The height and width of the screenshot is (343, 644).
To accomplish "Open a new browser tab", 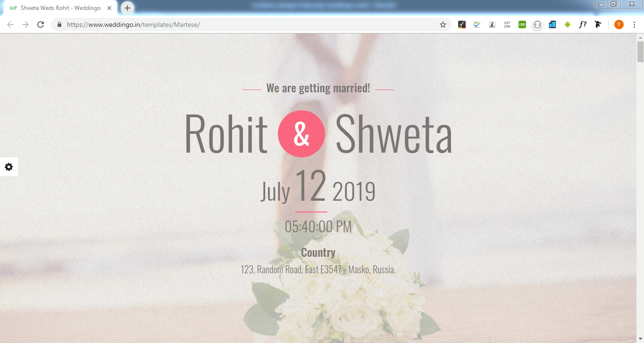I will coord(127,8).
